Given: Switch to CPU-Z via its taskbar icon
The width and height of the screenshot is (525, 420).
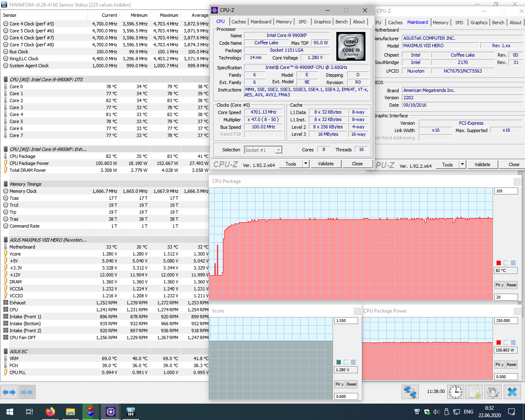Looking at the screenshot, I should (x=110, y=412).
